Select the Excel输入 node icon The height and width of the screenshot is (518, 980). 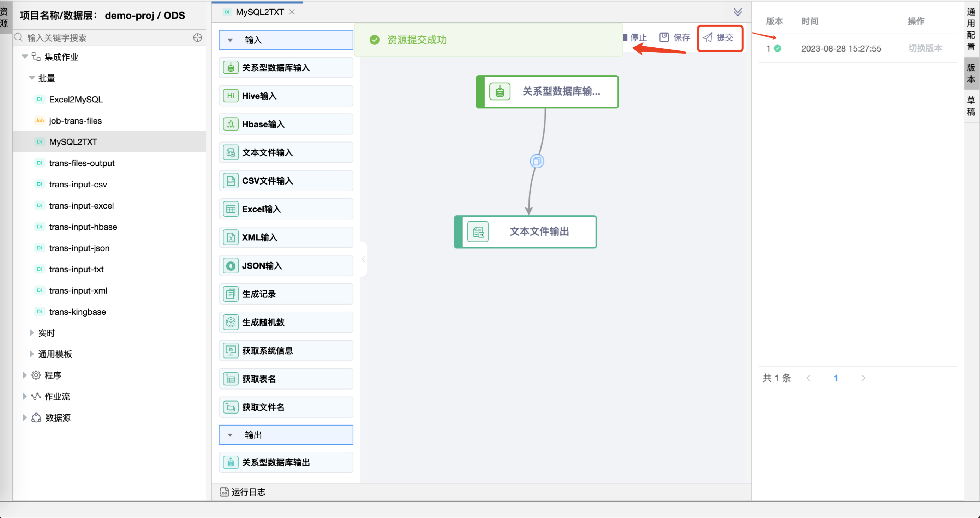tap(230, 209)
